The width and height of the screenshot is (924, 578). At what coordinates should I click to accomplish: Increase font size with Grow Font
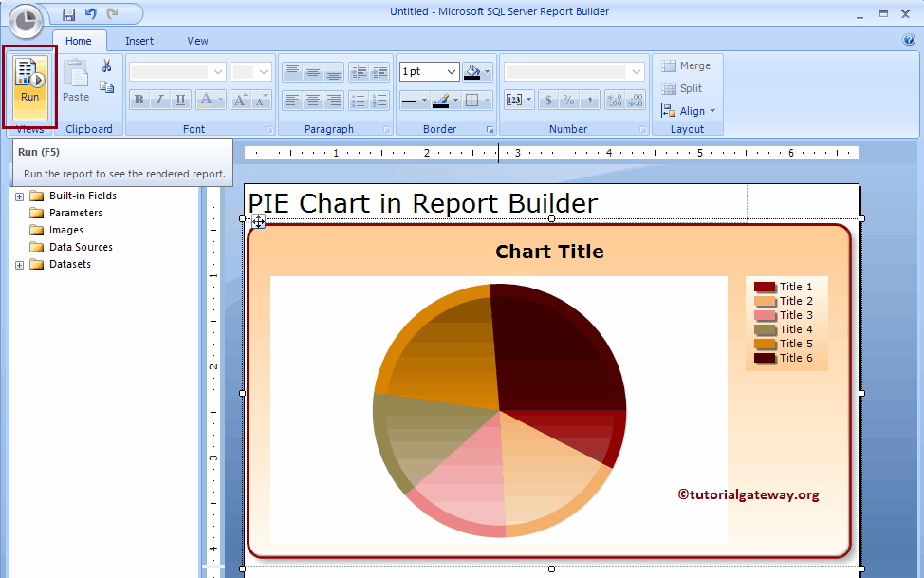click(x=240, y=100)
